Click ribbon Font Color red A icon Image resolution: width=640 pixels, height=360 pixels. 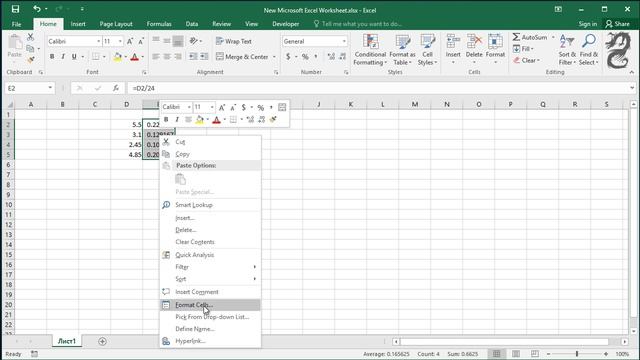click(x=135, y=57)
